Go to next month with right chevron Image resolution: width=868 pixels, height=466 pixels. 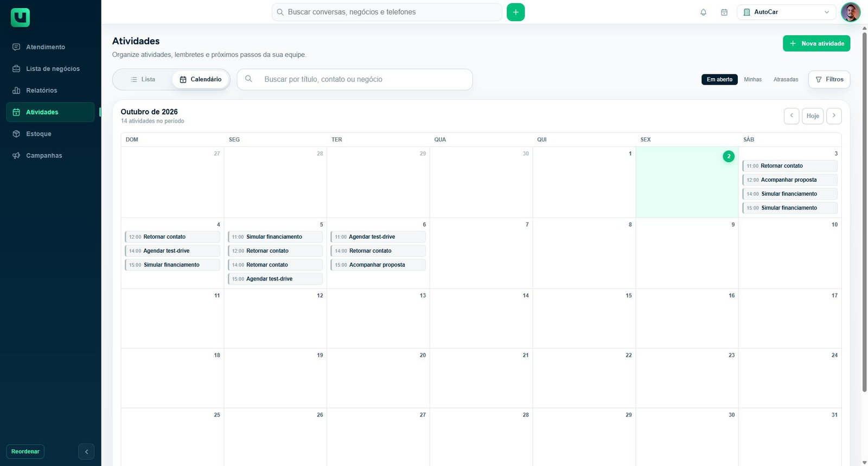pyautogui.click(x=834, y=116)
